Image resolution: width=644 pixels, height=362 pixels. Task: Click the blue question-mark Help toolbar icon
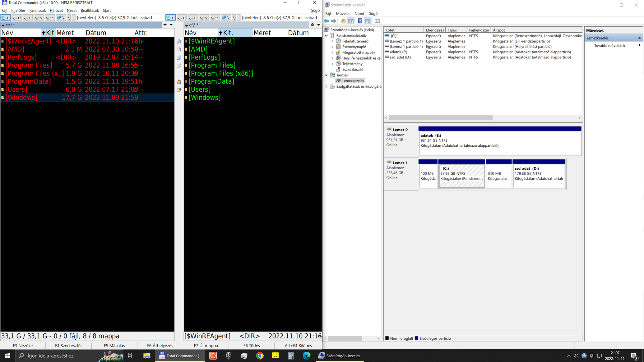[x=360, y=21]
